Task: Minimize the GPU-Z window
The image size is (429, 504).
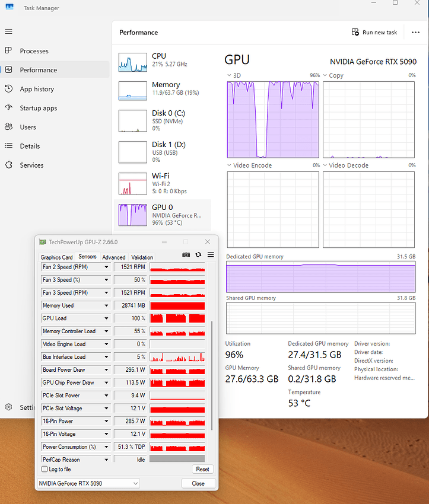Action: [x=164, y=242]
